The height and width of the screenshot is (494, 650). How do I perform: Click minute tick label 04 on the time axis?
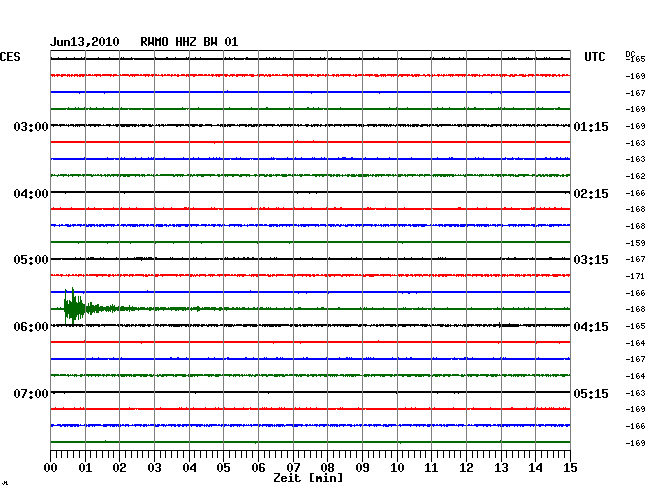pyautogui.click(x=189, y=468)
